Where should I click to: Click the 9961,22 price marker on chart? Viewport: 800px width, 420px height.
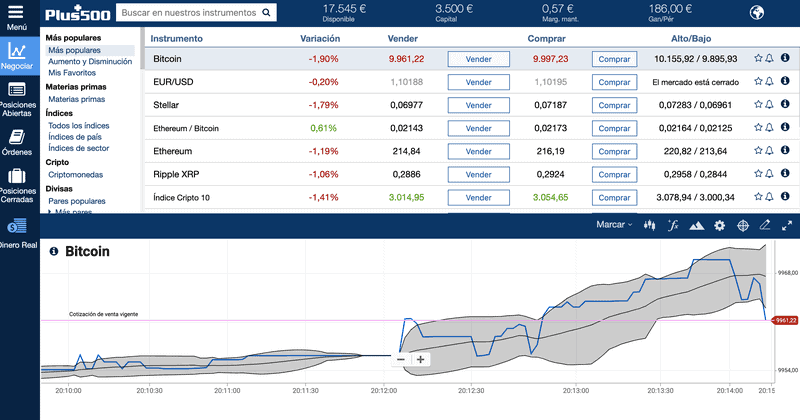point(785,320)
